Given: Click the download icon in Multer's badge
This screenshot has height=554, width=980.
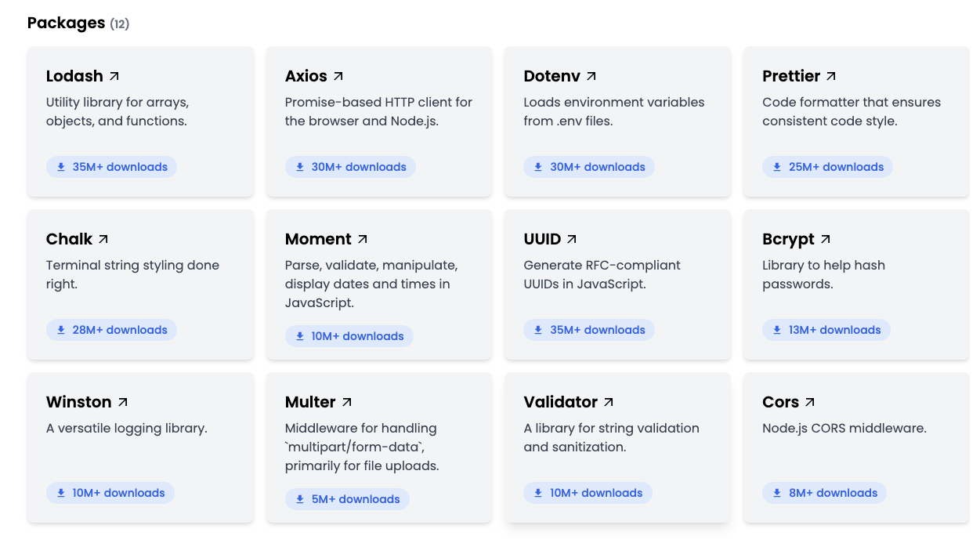Looking at the screenshot, I should 300,499.
